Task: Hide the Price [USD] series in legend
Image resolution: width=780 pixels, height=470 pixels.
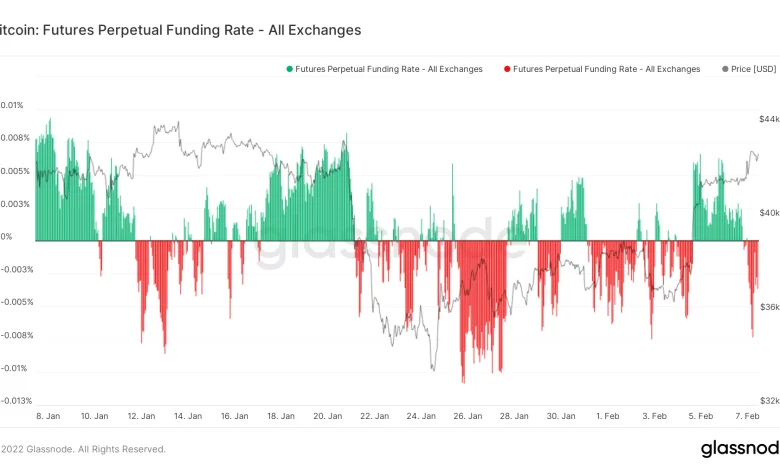Action: click(754, 69)
